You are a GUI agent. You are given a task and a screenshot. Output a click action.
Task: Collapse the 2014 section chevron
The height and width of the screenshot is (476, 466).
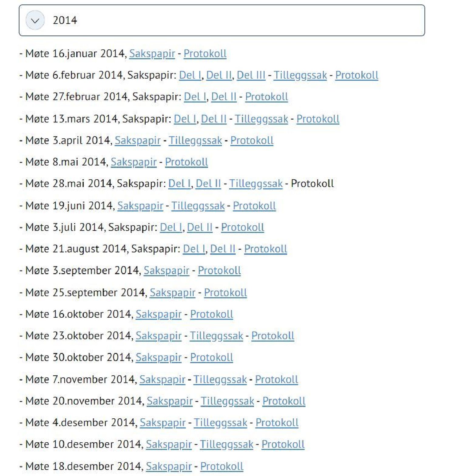point(35,20)
